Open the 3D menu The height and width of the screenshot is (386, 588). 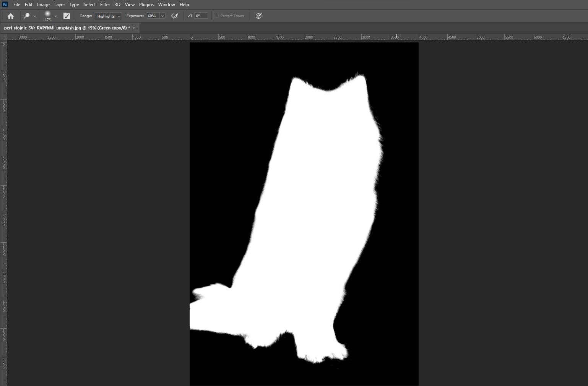click(117, 5)
